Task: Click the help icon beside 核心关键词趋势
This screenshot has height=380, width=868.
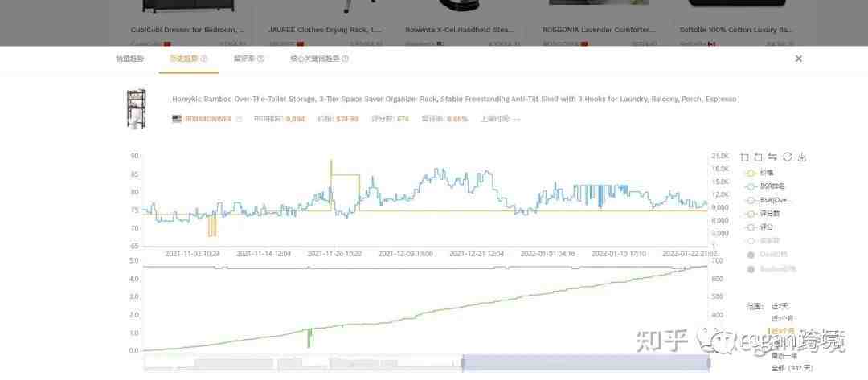Action: coord(345,59)
